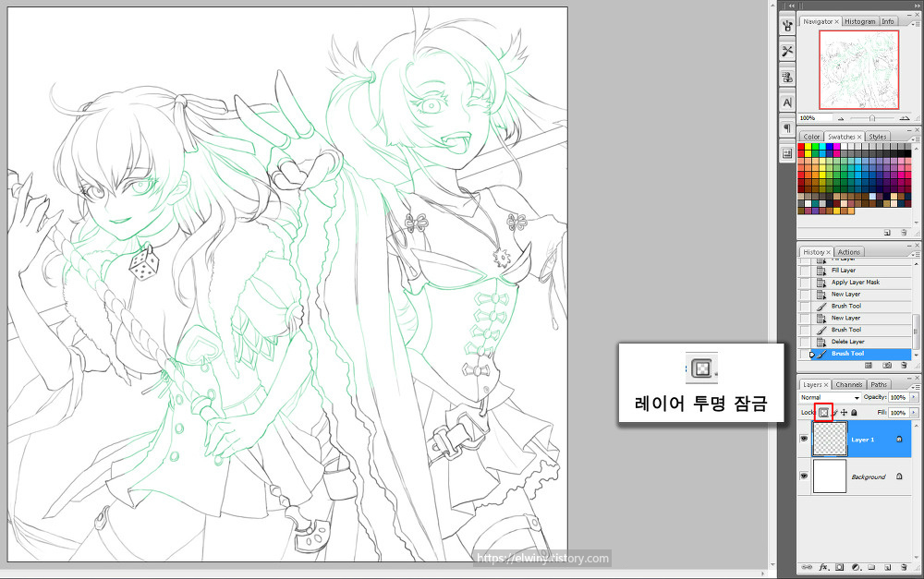The height and width of the screenshot is (579, 924).
Task: Click the Navigator zoom slider handle
Action: [872, 118]
